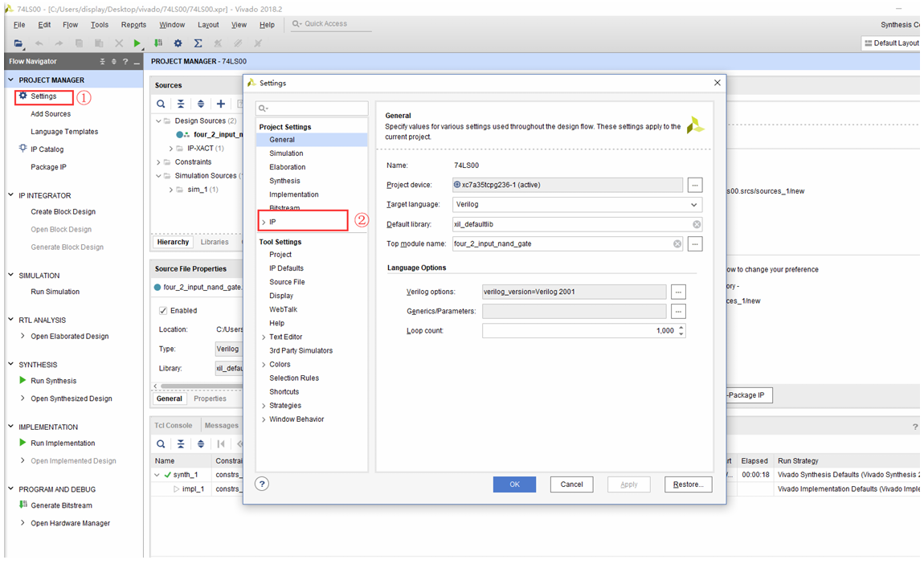Click Cancel in Settings dialog
Screen dimensions: 924x564
click(571, 484)
